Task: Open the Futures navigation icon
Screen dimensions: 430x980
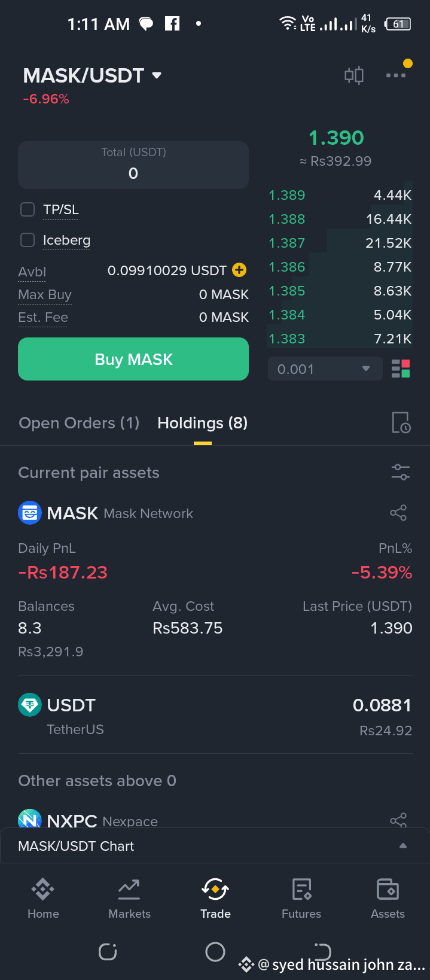Action: click(x=301, y=896)
